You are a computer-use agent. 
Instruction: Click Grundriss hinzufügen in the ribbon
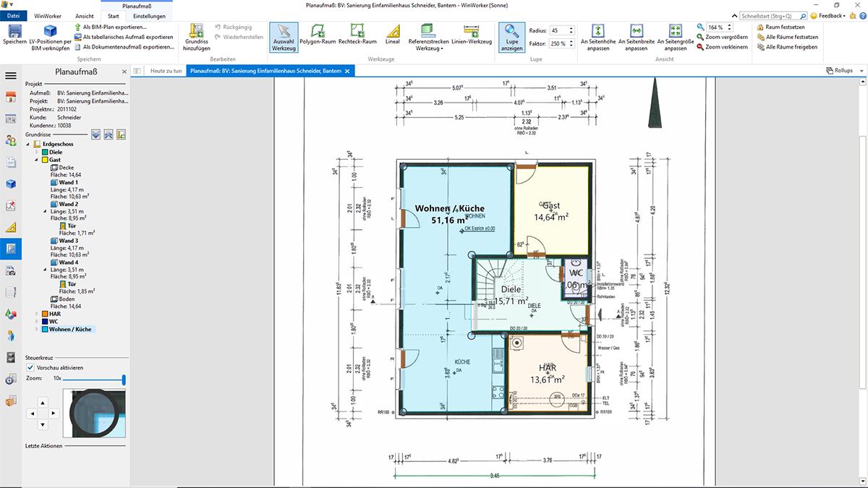[x=197, y=38]
